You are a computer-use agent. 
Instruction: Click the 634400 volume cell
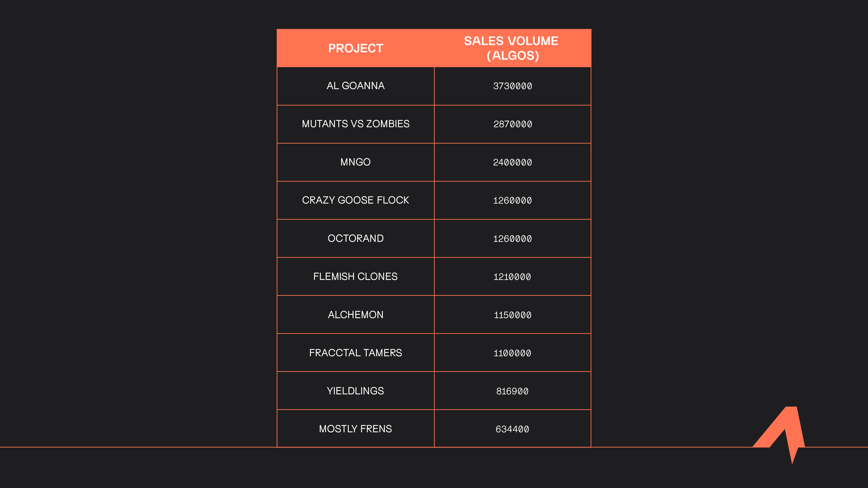512,429
